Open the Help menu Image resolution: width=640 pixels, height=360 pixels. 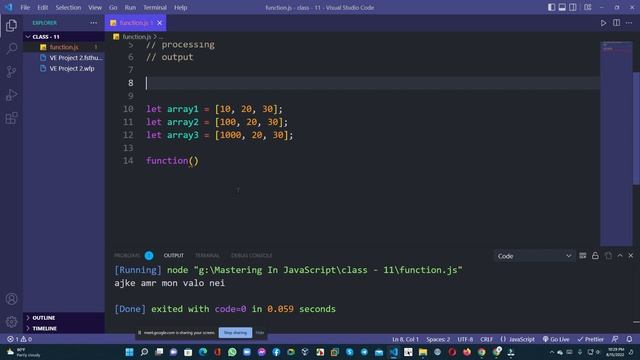(180, 7)
